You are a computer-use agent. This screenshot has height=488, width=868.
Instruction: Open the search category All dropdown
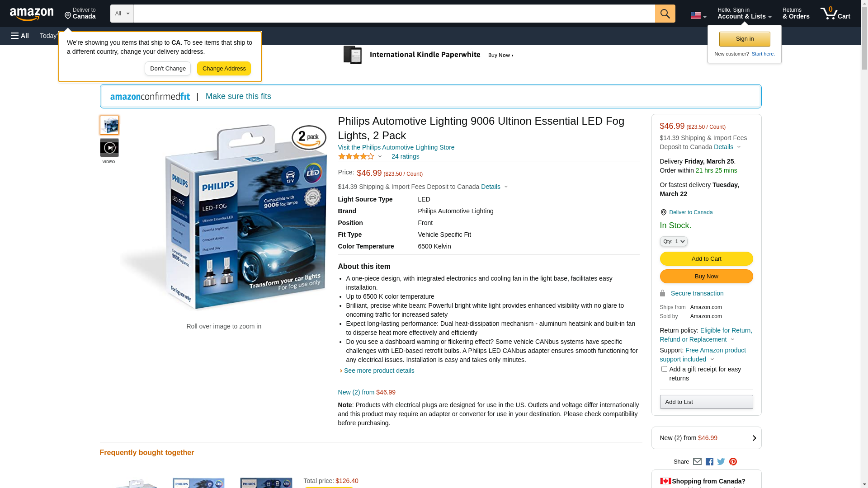(x=122, y=14)
